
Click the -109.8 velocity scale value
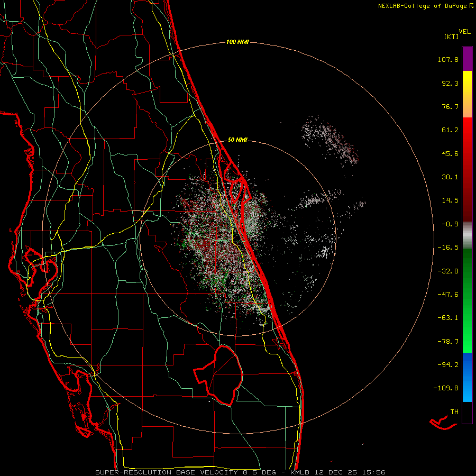[x=446, y=388]
